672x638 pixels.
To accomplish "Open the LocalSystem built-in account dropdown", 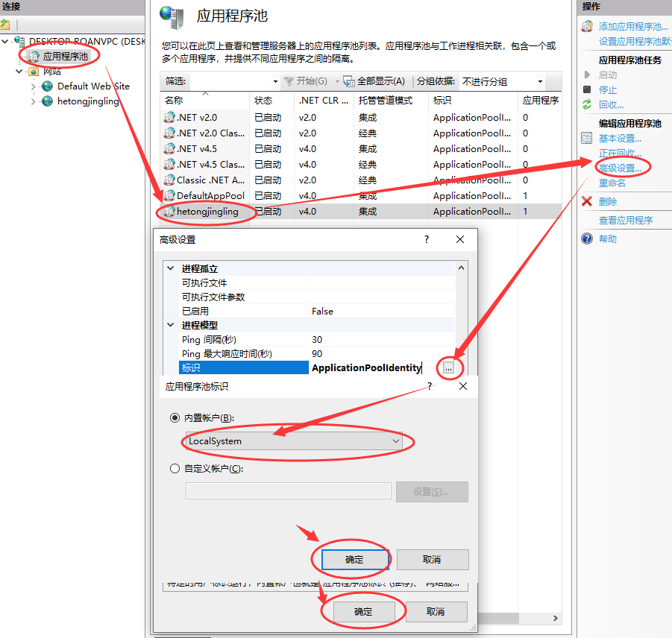I will click(294, 441).
